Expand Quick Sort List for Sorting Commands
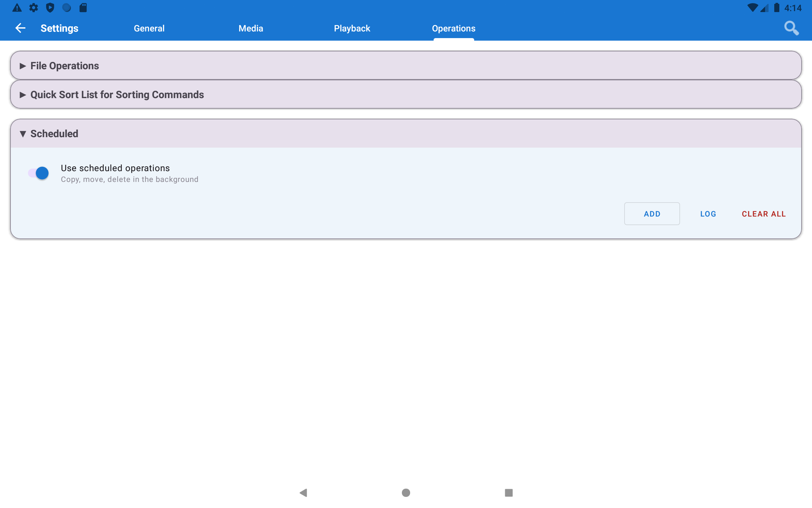 (x=406, y=94)
